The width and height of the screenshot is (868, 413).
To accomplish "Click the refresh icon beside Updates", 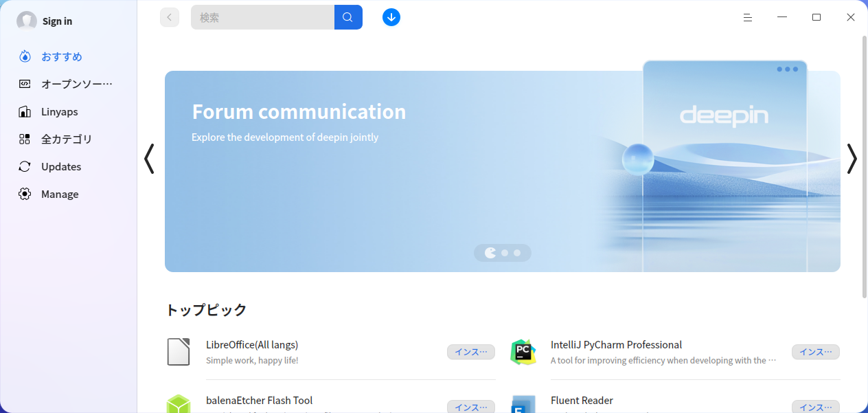I will click(25, 166).
